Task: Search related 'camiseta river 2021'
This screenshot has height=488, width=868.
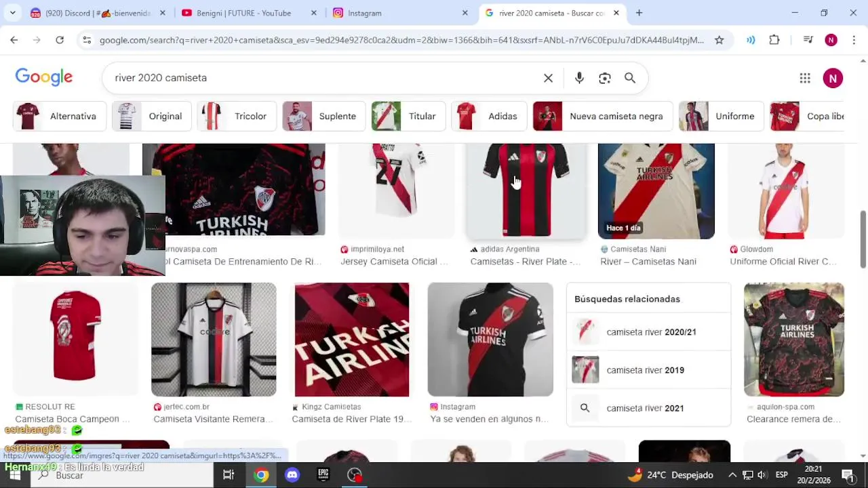Action: coord(649,408)
